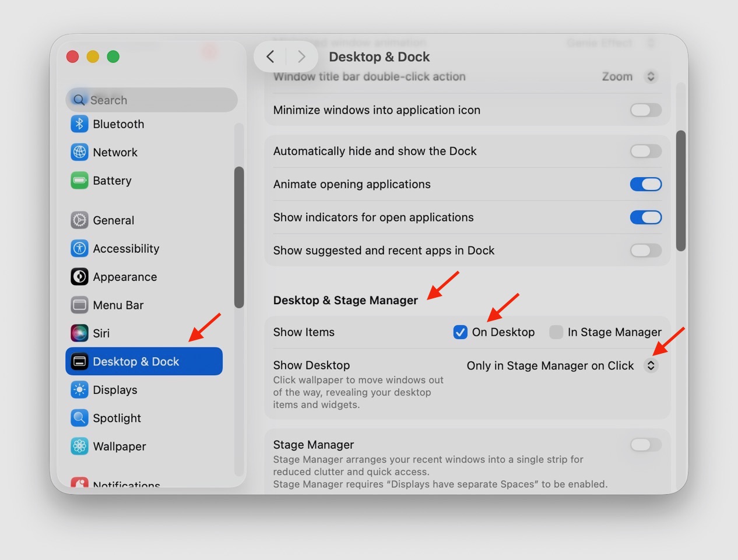Enable Automatically hide and show the Dock
This screenshot has width=738, height=560.
645,152
